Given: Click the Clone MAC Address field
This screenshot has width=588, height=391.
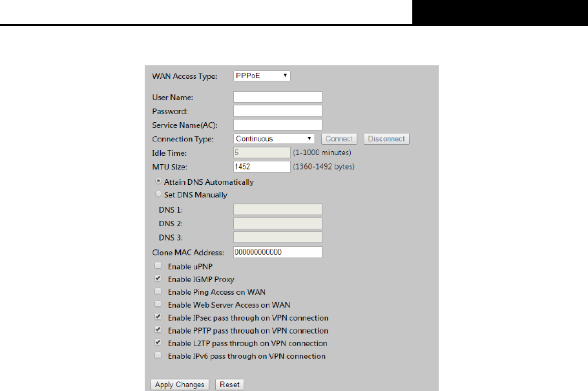Looking at the screenshot, I should point(277,252).
